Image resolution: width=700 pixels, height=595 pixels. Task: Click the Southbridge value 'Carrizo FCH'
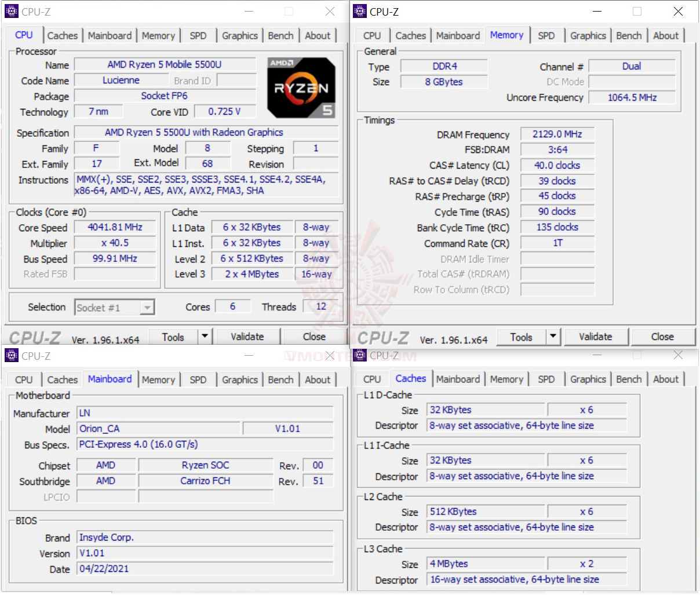point(205,481)
